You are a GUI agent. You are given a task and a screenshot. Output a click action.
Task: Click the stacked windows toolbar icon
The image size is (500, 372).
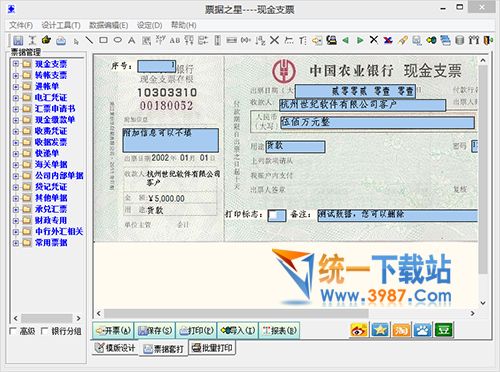(x=445, y=41)
